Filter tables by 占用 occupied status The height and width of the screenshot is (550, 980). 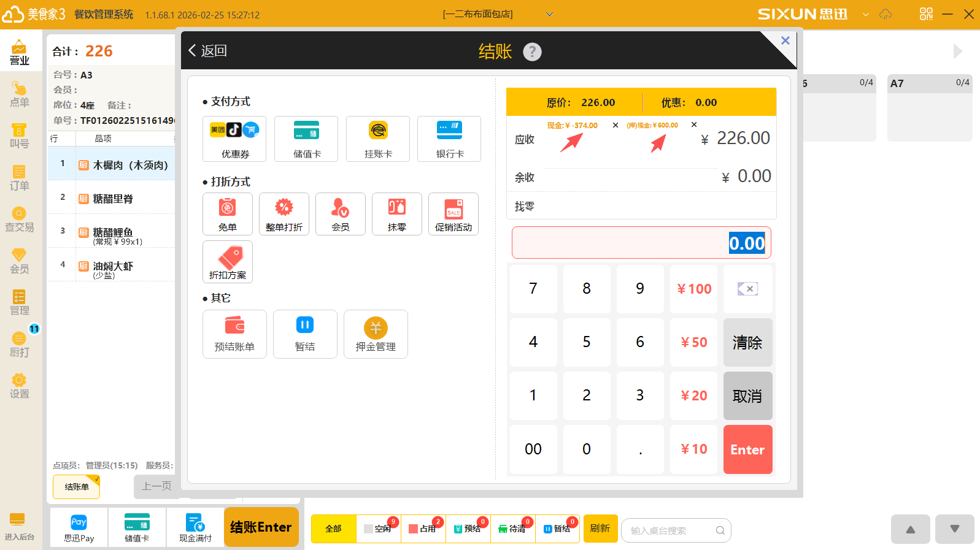click(x=423, y=529)
